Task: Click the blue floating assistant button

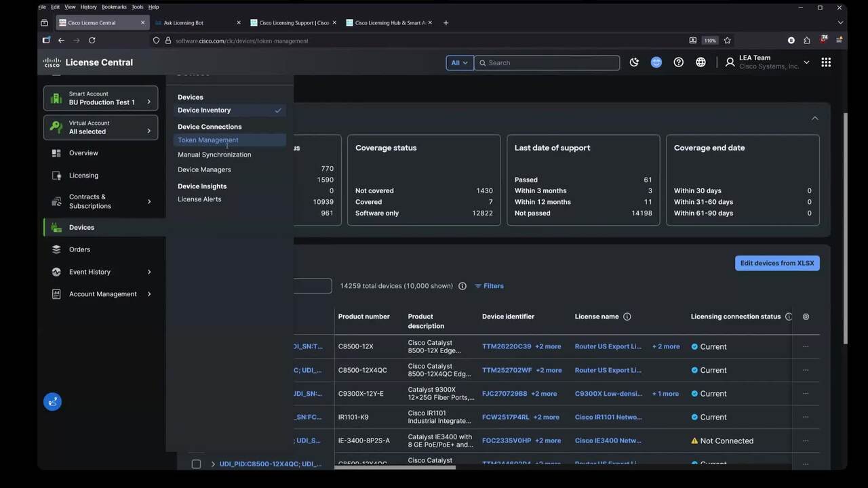Action: 52,402
